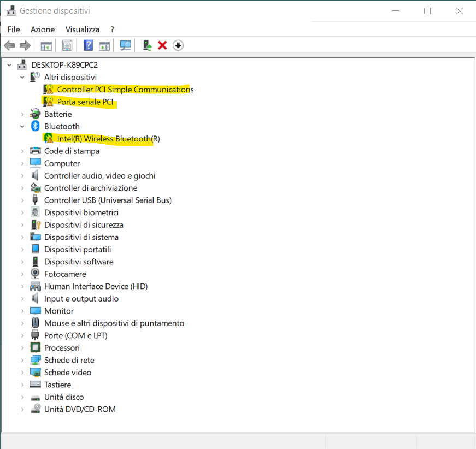Viewport: 476px width, 449px height.
Task: Click the Device Manager title bar icon
Action: coord(11,10)
